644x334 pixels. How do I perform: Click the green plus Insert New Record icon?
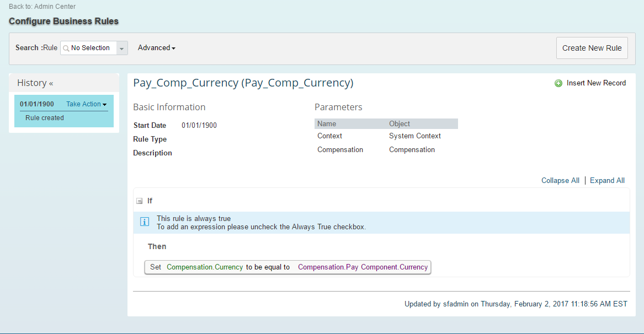[558, 83]
